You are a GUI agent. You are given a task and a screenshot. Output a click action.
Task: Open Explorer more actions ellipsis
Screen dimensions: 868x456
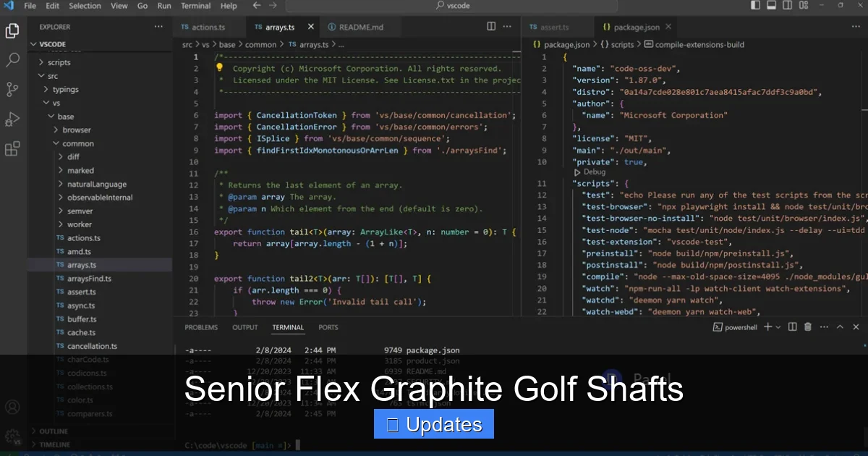coord(158,27)
